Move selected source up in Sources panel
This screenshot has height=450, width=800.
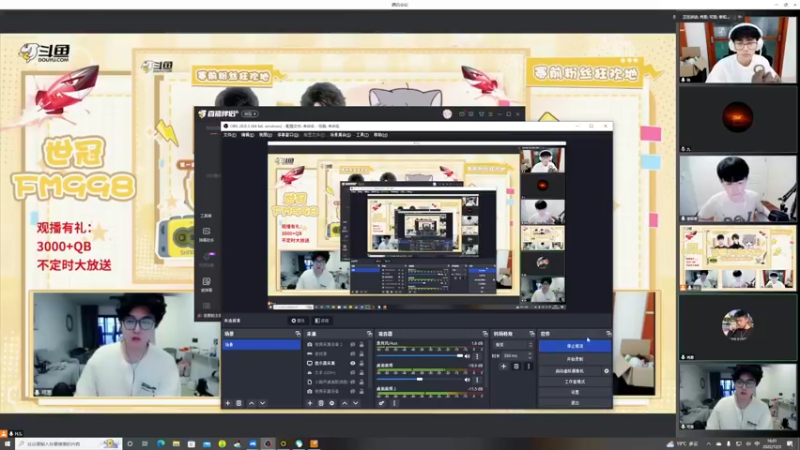345,403
